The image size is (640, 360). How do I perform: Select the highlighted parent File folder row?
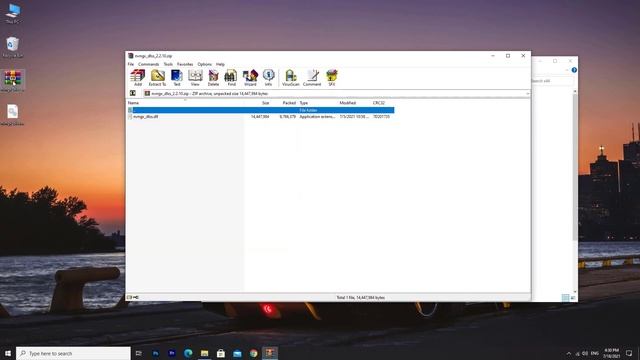coord(261,110)
